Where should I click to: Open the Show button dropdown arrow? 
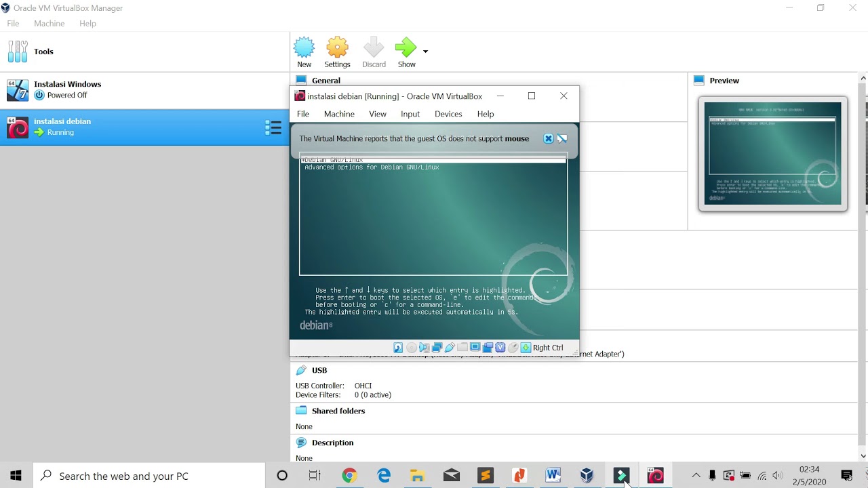point(425,52)
